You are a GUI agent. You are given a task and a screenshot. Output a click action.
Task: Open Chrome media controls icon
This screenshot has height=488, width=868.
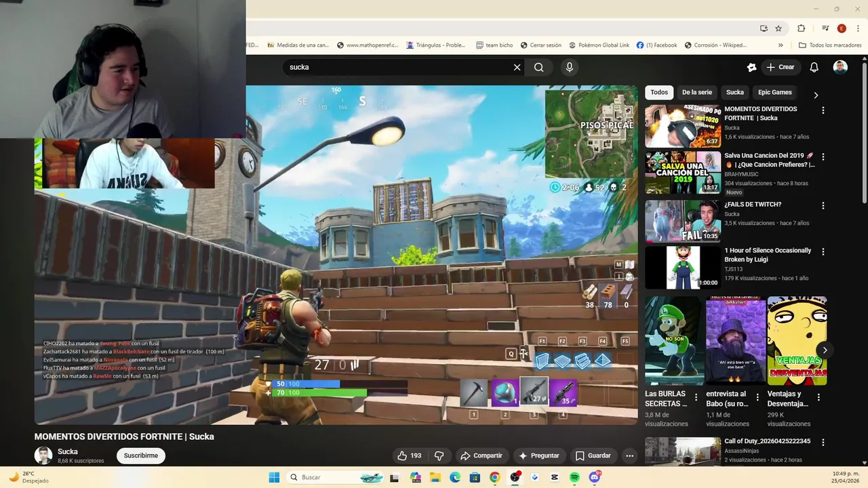(x=825, y=28)
